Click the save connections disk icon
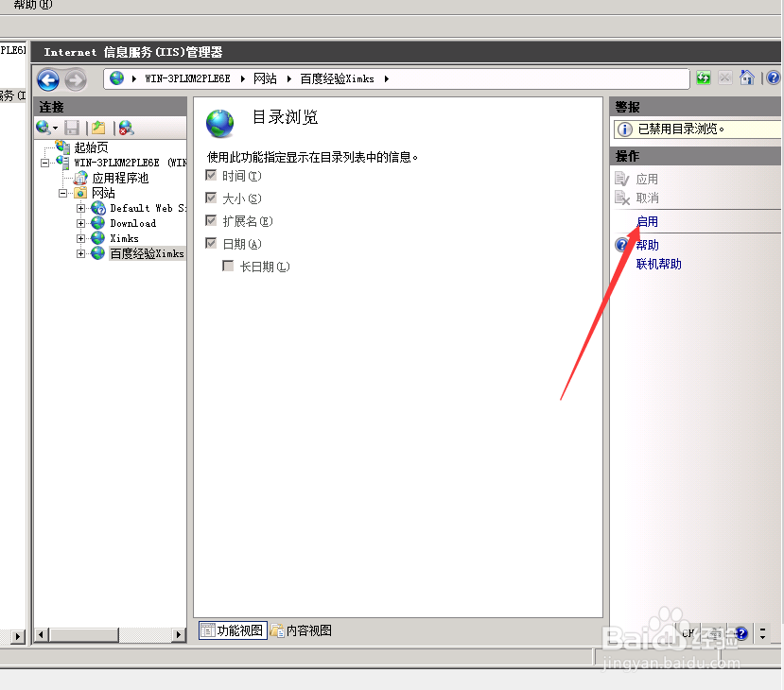The image size is (784, 690). (x=72, y=127)
